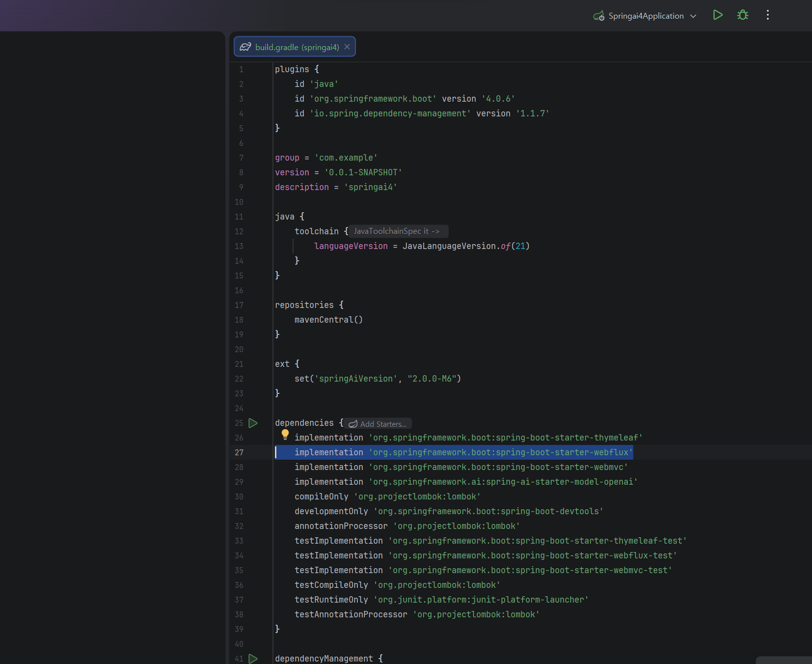
Task: Open the yellow lightbulb quick-fix on line 26
Action: [285, 434]
